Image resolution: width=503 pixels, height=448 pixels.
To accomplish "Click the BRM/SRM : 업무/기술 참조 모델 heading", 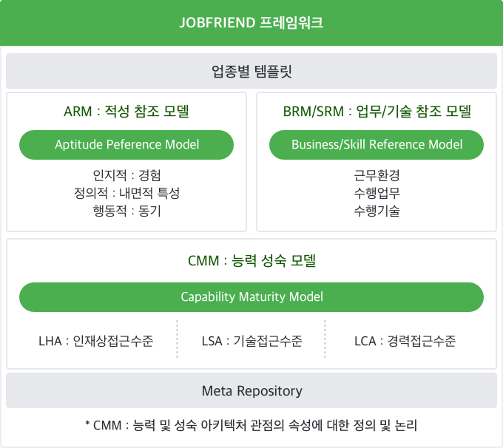I will click(377, 112).
